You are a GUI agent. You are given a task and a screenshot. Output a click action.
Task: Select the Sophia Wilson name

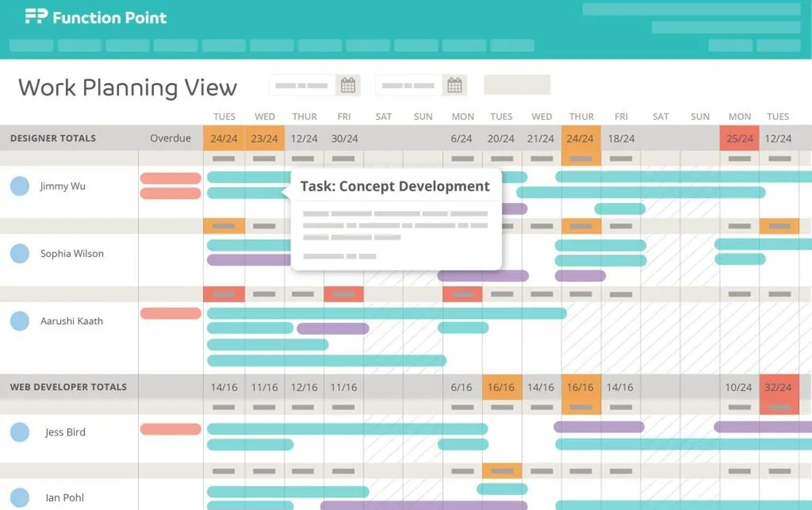click(72, 253)
